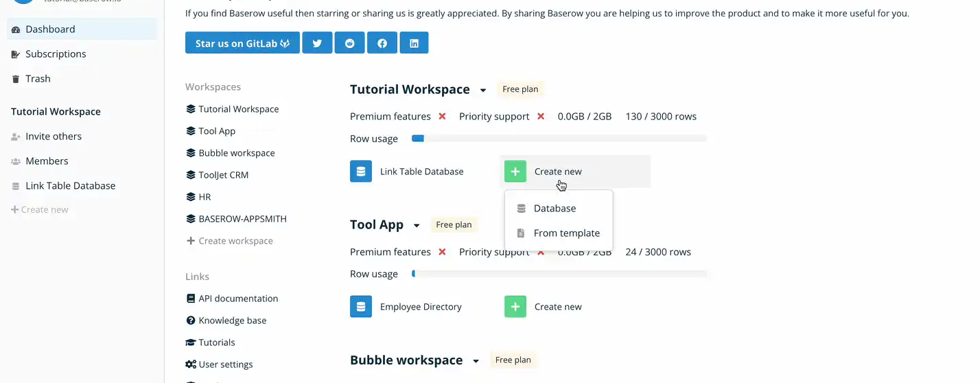The width and height of the screenshot is (980, 383).
Task: Click Tutorial Workspace layers icon in list
Action: point(191,109)
